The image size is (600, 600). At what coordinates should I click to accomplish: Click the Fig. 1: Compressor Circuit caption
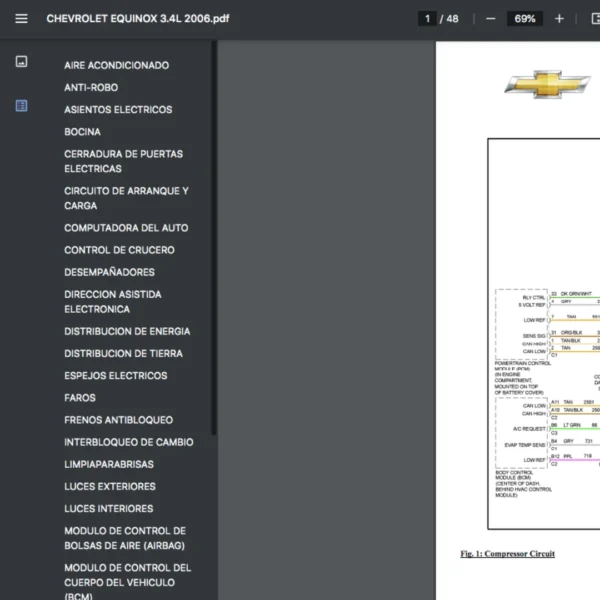[507, 554]
